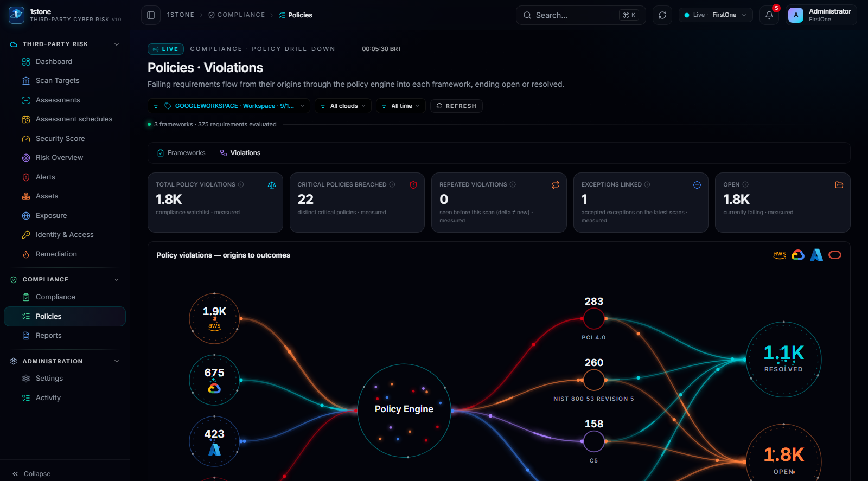This screenshot has width=868, height=481.
Task: Click the 1stone logo icon
Action: point(16,15)
